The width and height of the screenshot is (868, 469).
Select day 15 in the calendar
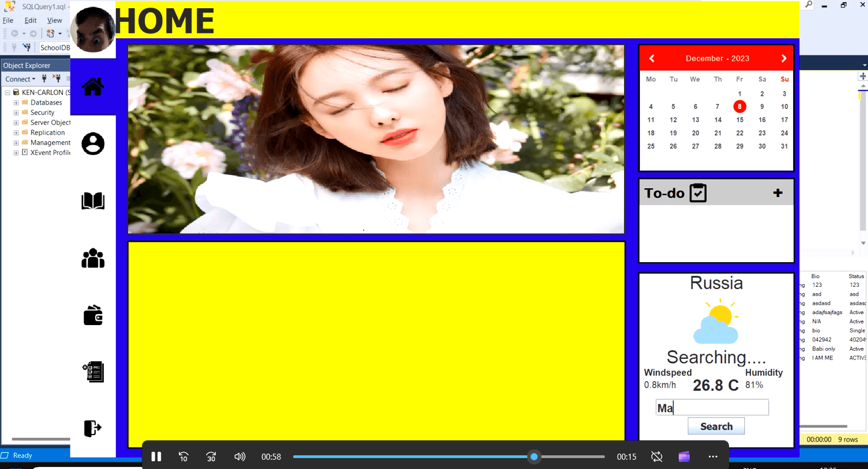tap(739, 119)
